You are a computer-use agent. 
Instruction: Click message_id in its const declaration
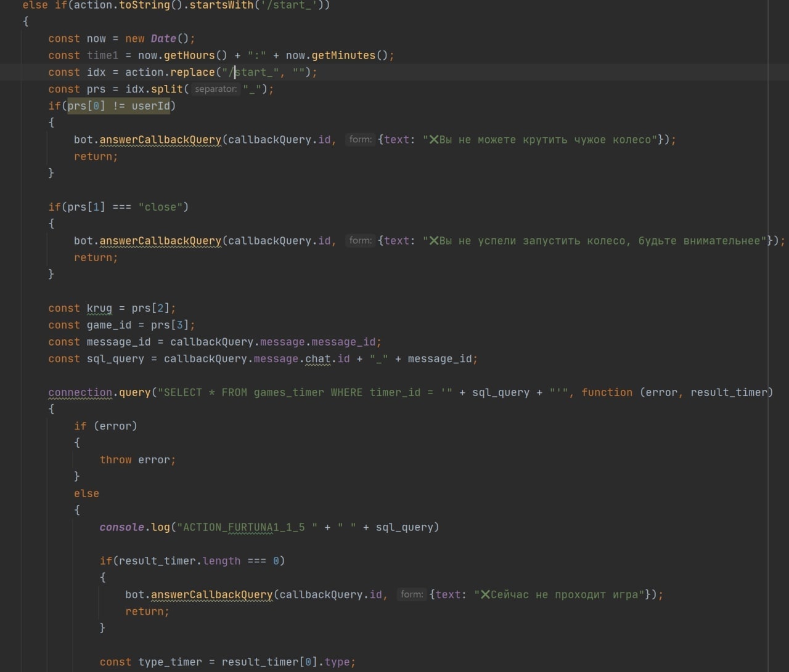[118, 342]
